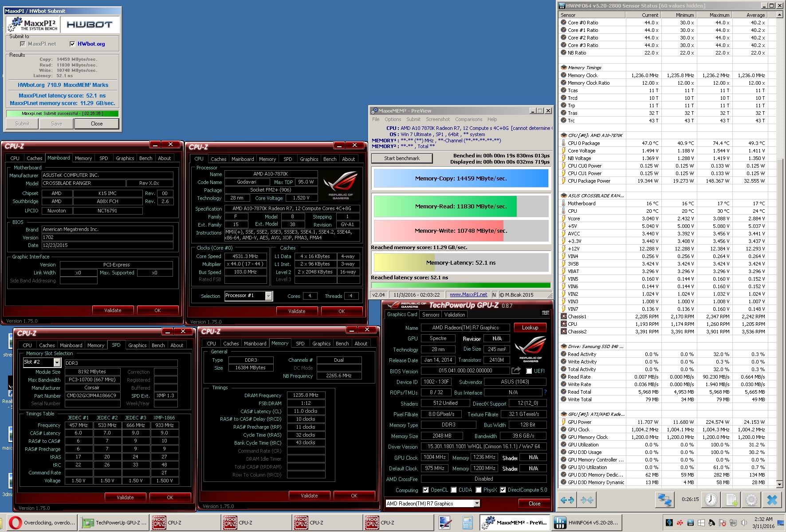Click the blue diamond tray icon
The image size is (786, 532).
[669, 523]
